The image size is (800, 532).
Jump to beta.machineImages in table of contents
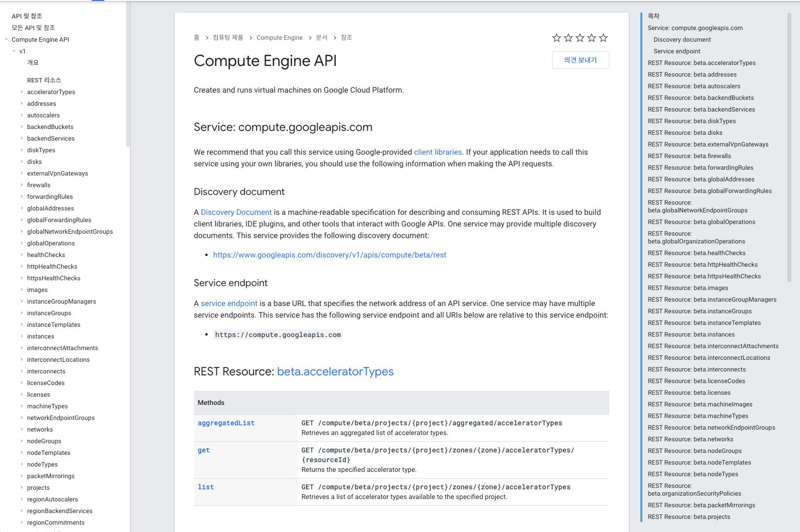pos(700,404)
